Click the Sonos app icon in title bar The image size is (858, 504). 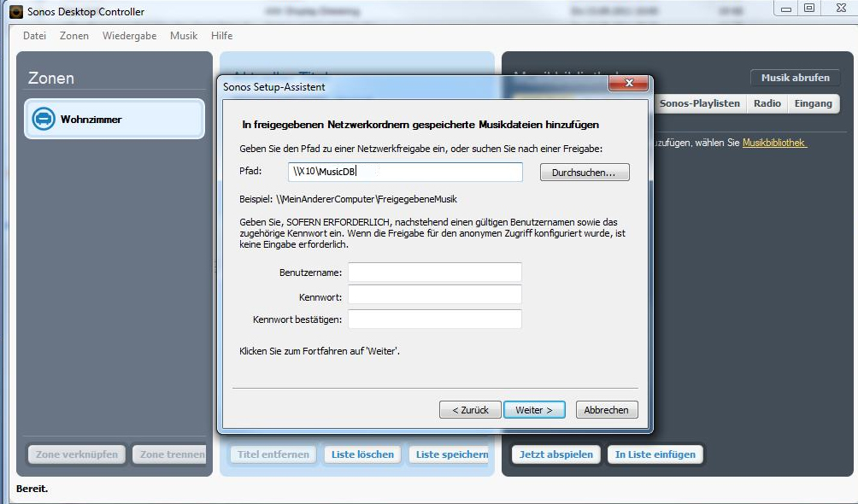[16, 11]
